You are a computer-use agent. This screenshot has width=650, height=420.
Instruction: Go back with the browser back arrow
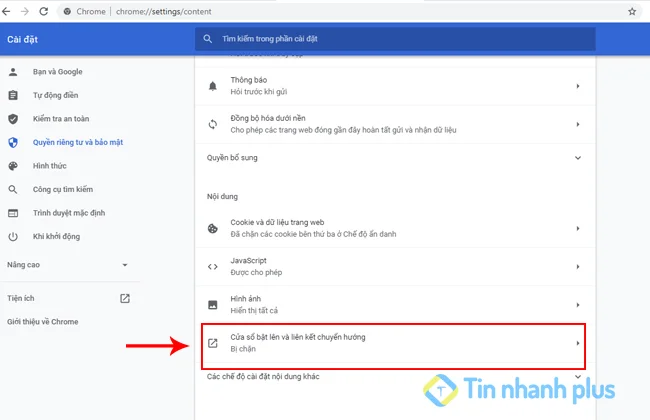coord(6,12)
